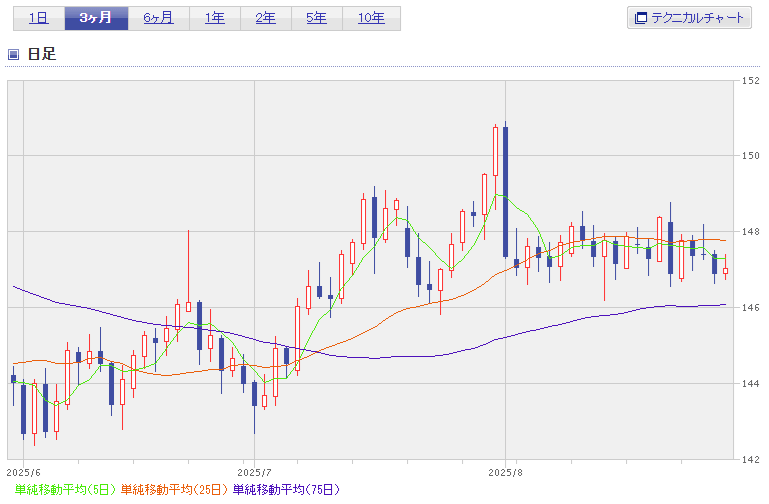Click the 日足 section square icon
769x504 pixels.
click(14, 54)
